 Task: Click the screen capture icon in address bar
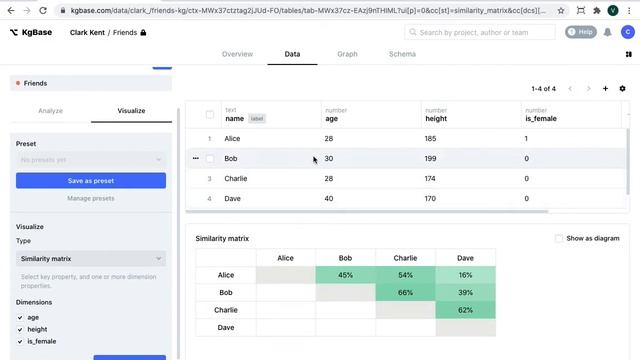coord(580,11)
